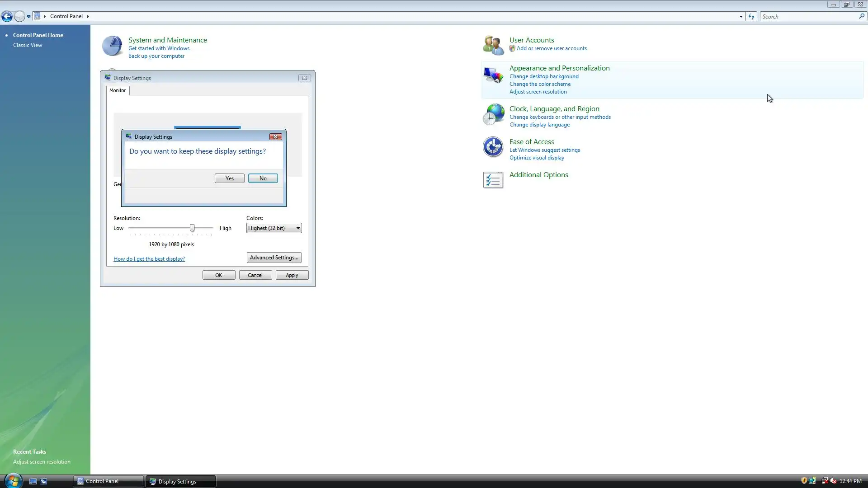Open the Ease of Access icon
Image resolution: width=868 pixels, height=488 pixels.
(493, 147)
